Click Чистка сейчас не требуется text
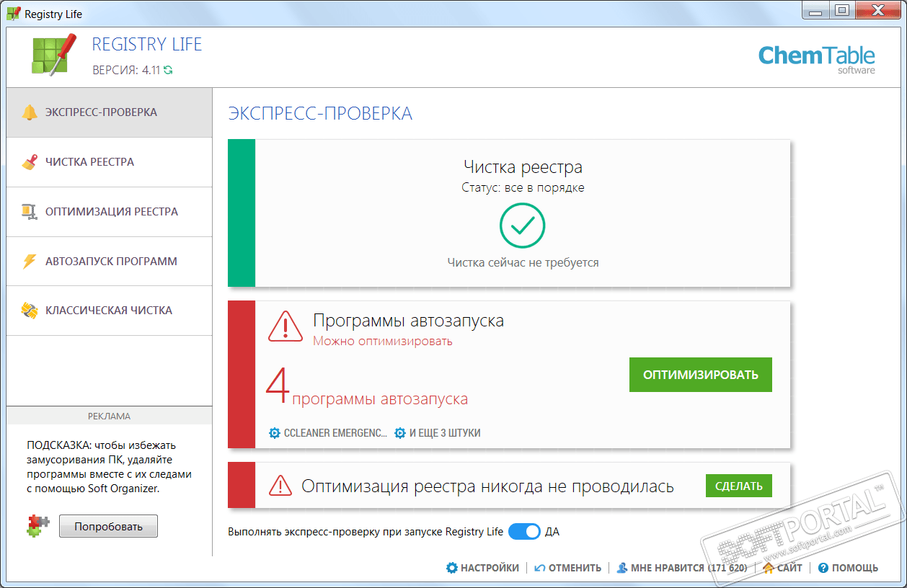The width and height of the screenshot is (907, 588). [523, 262]
